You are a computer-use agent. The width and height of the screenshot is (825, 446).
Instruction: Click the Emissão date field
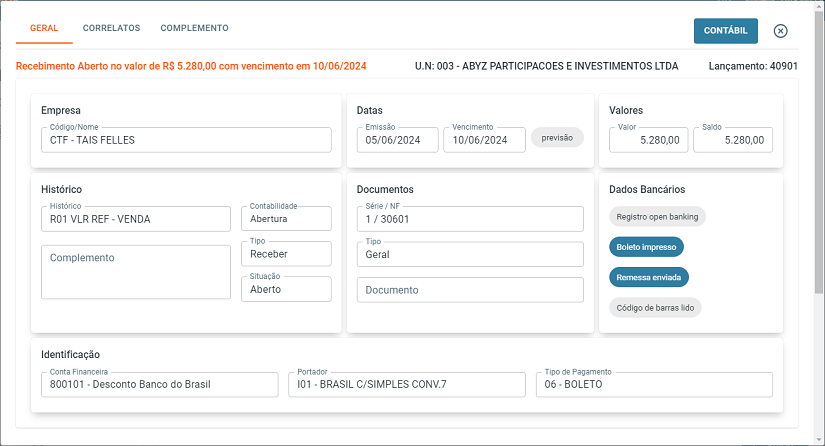(x=397, y=141)
